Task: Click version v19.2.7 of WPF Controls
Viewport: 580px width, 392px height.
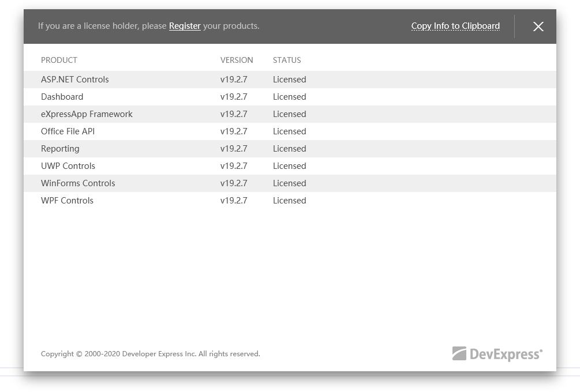Action: tap(234, 201)
